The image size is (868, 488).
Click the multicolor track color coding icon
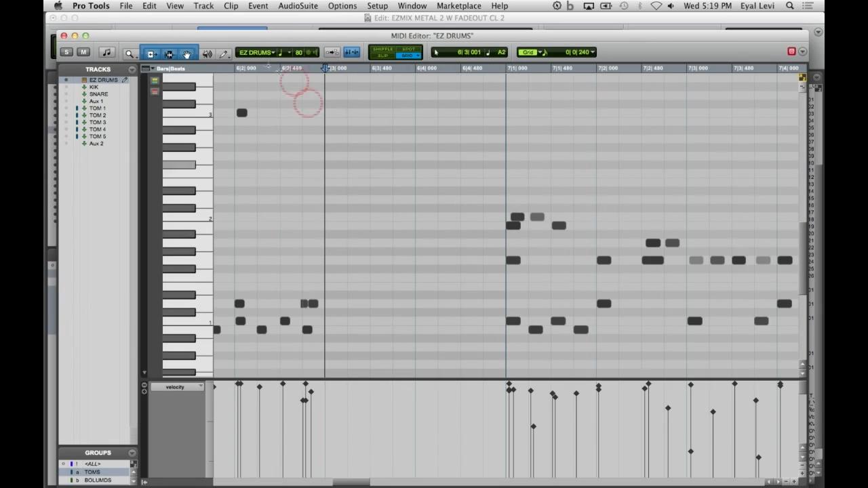(x=155, y=81)
